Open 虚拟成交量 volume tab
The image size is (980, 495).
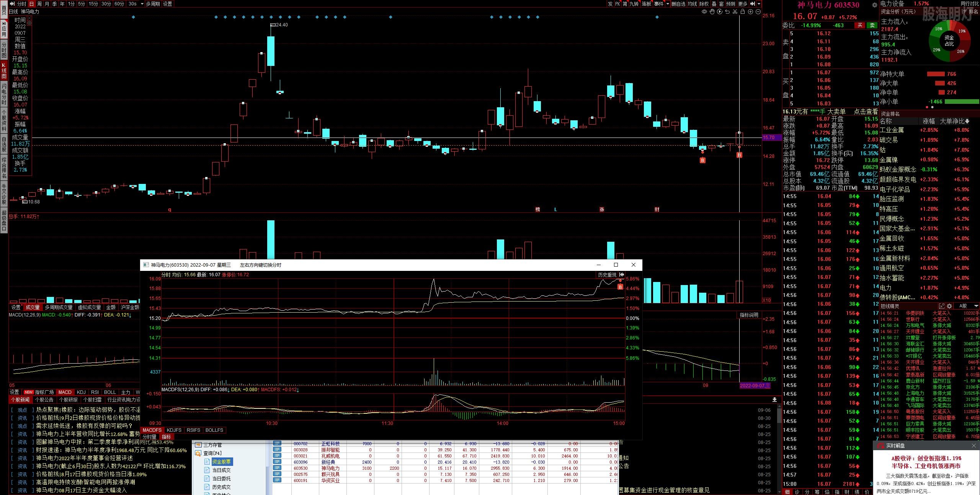point(89,307)
